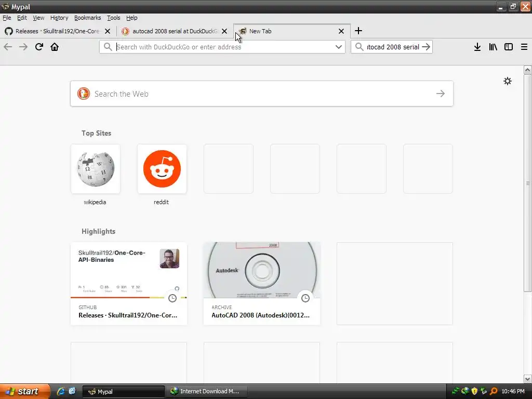Reload the current page
This screenshot has width=532, height=399.
39,47
